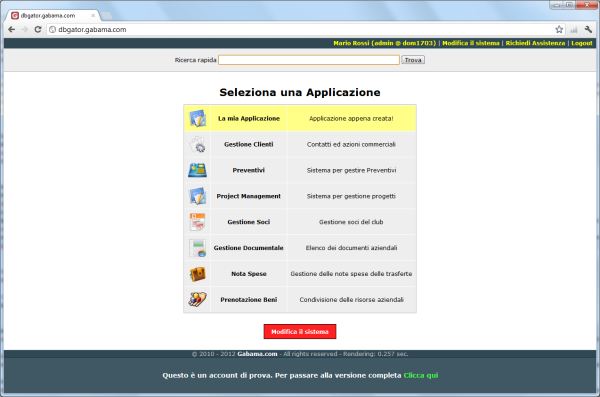Click the Prenotazione Beni icon
Image resolution: width=600 pixels, height=397 pixels.
coord(197,299)
